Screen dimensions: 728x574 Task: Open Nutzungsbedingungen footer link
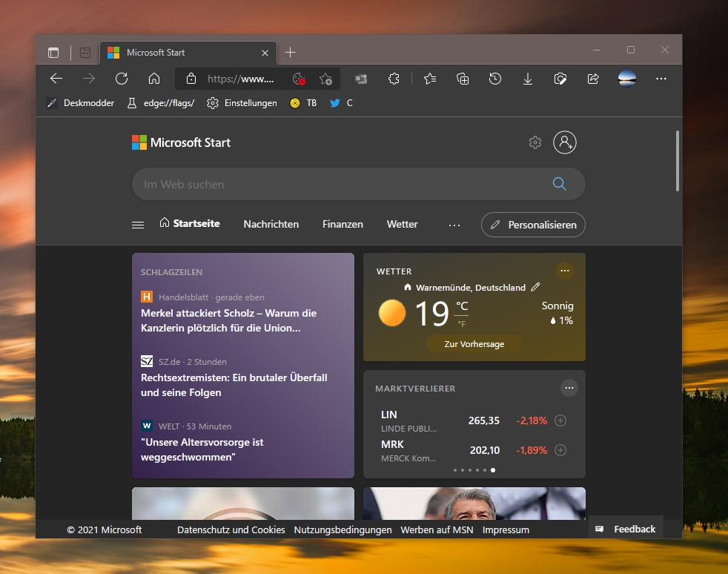343,530
